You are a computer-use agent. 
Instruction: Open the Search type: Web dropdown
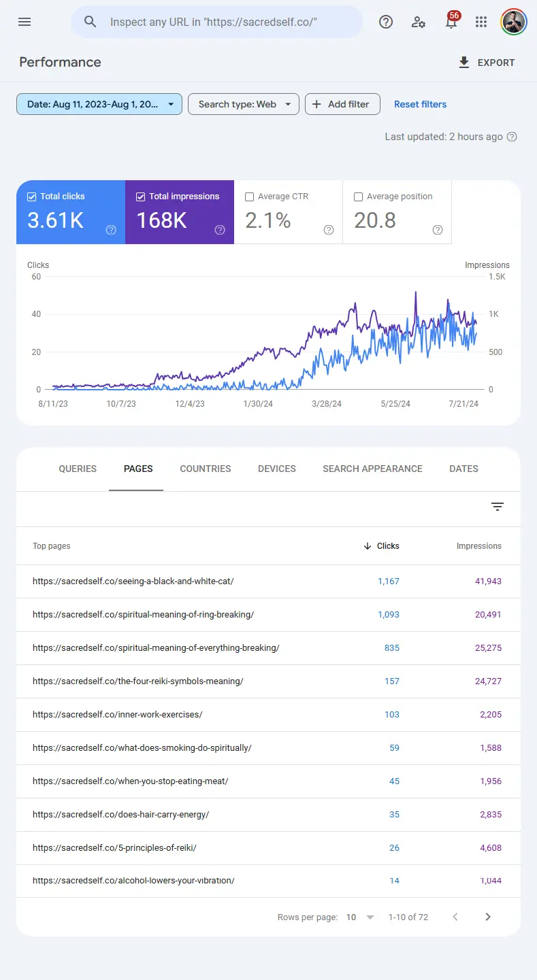coord(243,104)
